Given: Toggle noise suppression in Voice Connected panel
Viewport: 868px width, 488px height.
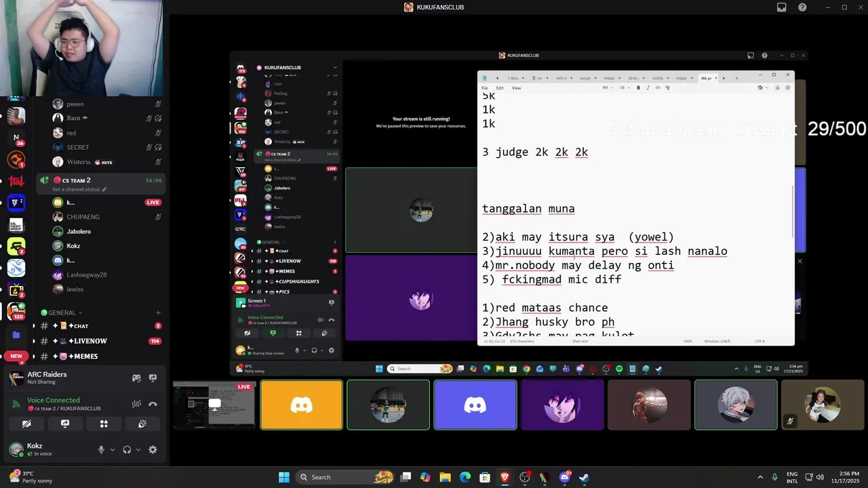Looking at the screenshot, I should [x=136, y=404].
